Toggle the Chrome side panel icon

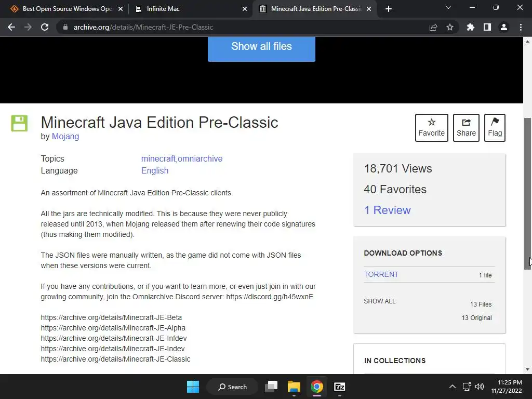[x=487, y=27]
